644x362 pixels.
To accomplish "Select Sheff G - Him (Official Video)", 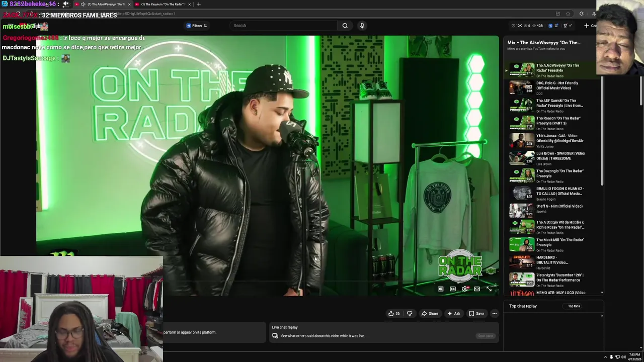I will (553, 211).
